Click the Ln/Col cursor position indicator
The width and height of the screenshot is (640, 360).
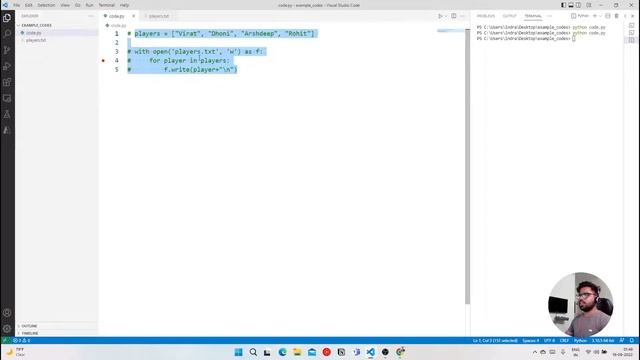click(495, 340)
